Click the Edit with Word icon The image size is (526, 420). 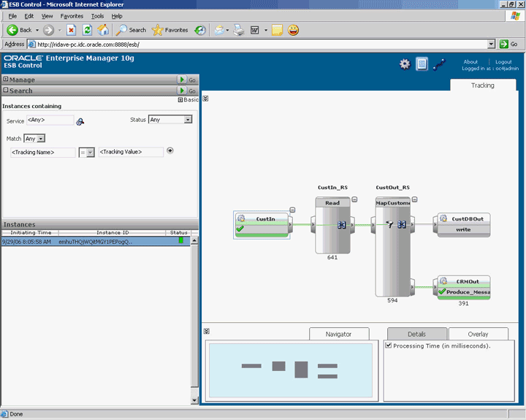click(x=255, y=30)
